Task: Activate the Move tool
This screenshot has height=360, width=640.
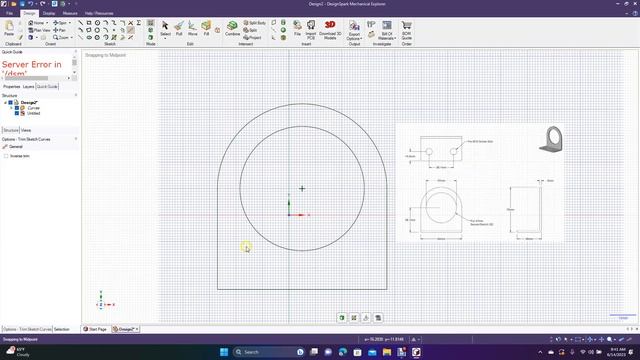Action: click(x=192, y=29)
